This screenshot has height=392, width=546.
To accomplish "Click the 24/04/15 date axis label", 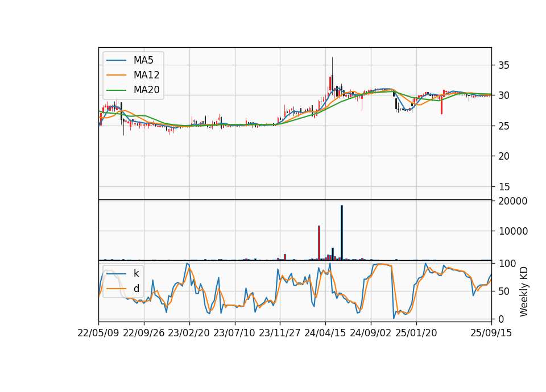I will [325, 333].
